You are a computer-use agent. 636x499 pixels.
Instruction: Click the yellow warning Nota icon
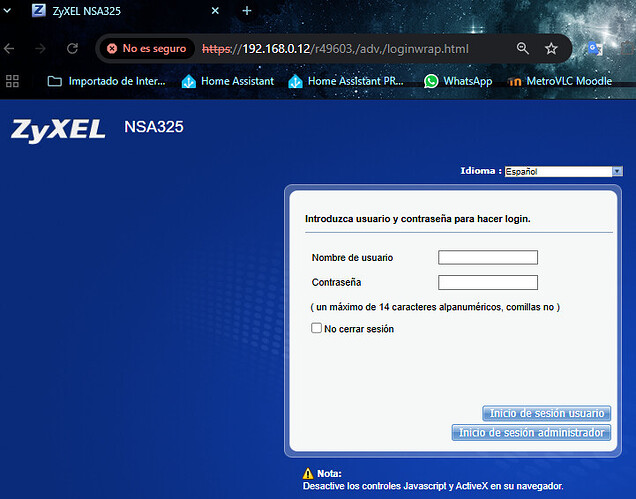pyautogui.click(x=308, y=473)
